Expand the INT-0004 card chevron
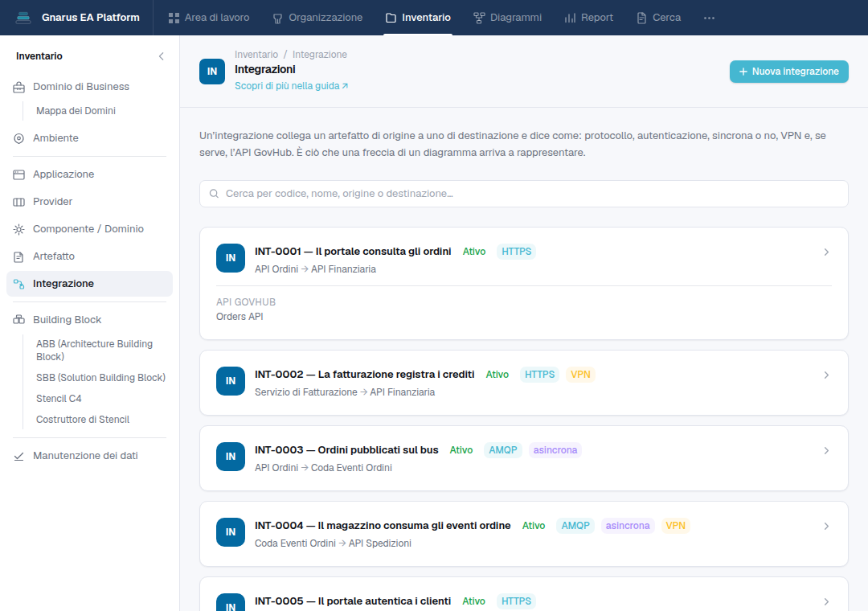868x611 pixels. (x=826, y=527)
